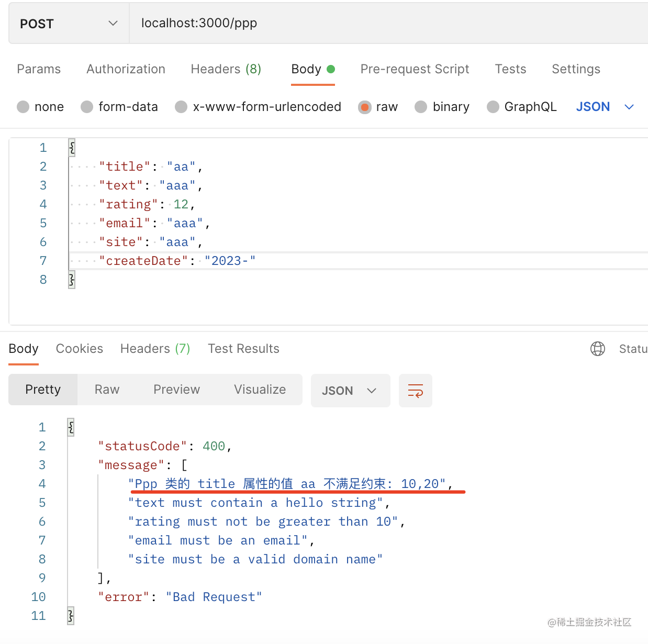Go to the Pre-request Script tab
648x644 pixels.
click(x=415, y=69)
